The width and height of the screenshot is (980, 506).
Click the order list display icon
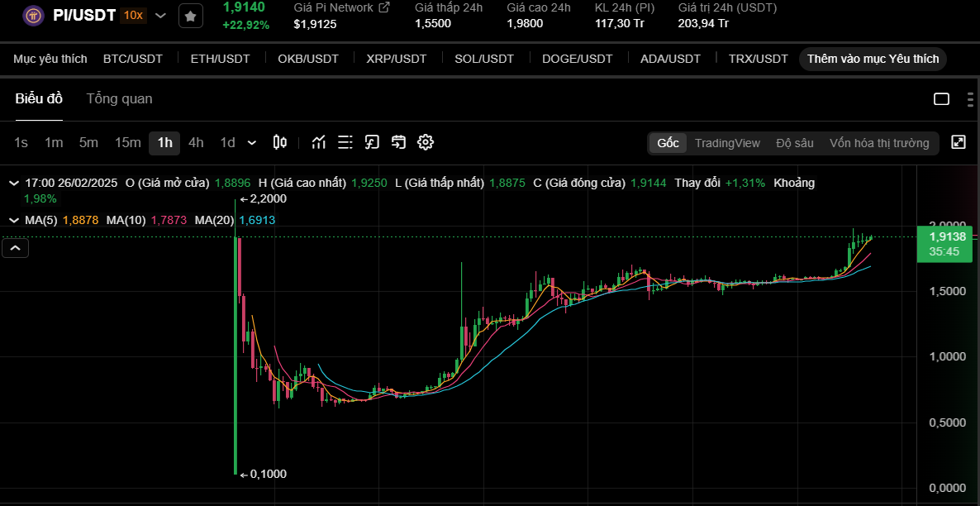tap(345, 141)
